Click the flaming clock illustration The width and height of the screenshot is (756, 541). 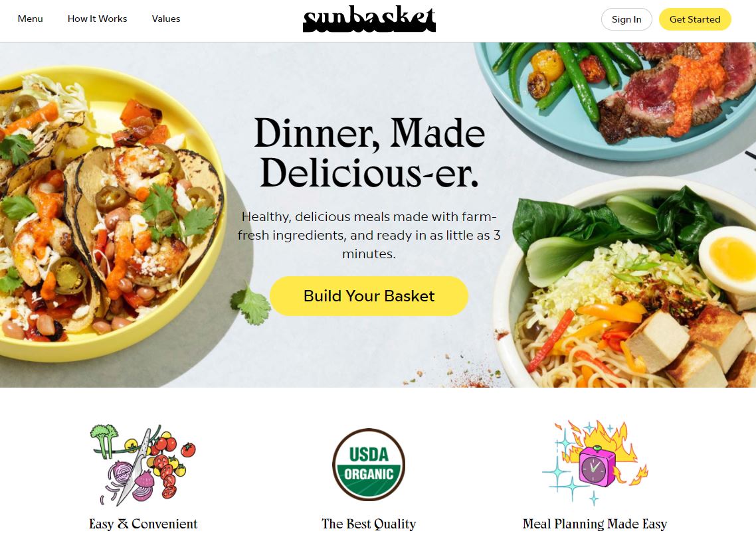click(x=595, y=463)
